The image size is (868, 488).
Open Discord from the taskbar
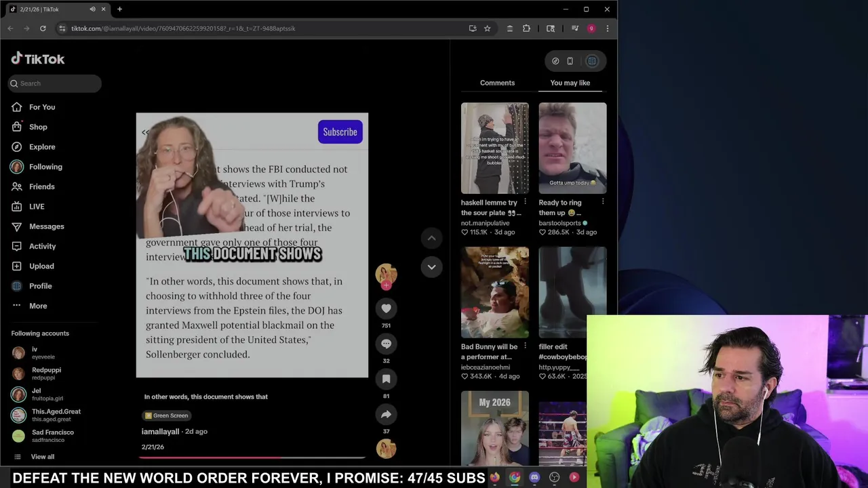(x=534, y=478)
